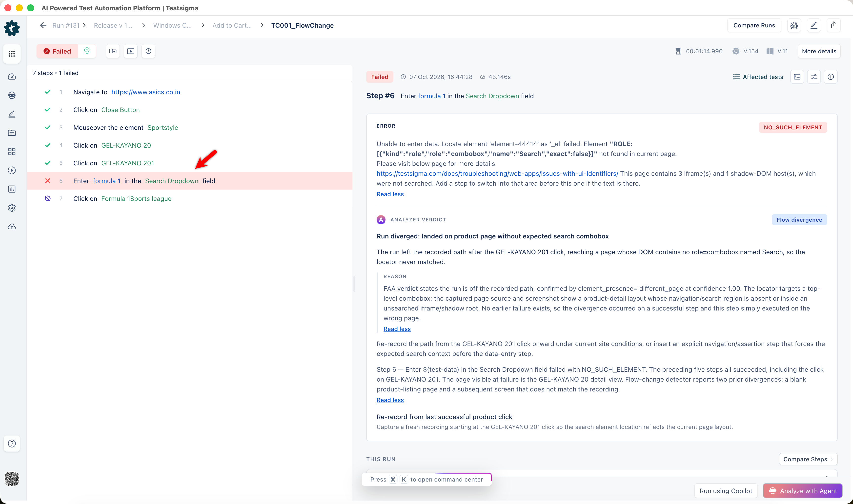The height and width of the screenshot is (504, 853).
Task: Click the share export icon in header
Action: 834,25
